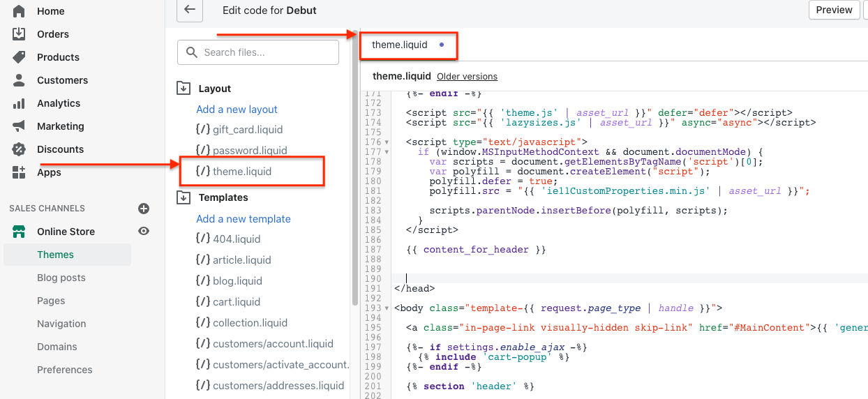This screenshot has height=399, width=868.
Task: Click Add a new template link
Action: coord(244,218)
